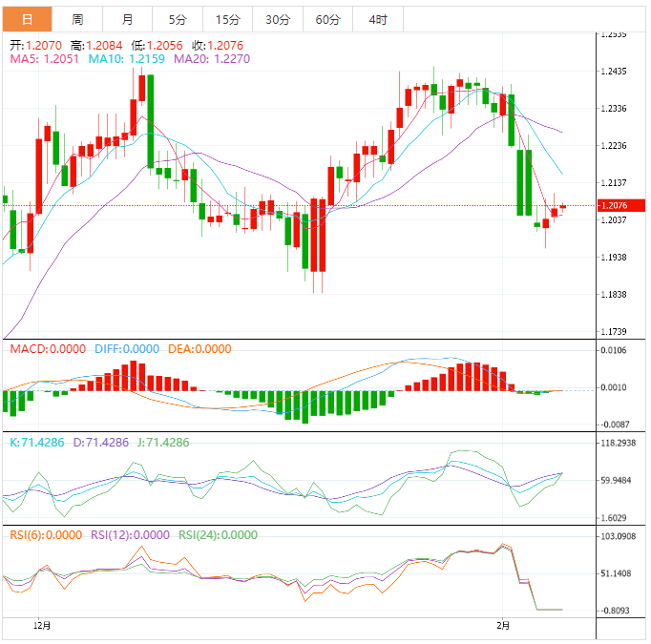Screen dimensions: 651x644
Task: Switch to the 周 weekly tab
Action: click(x=77, y=19)
